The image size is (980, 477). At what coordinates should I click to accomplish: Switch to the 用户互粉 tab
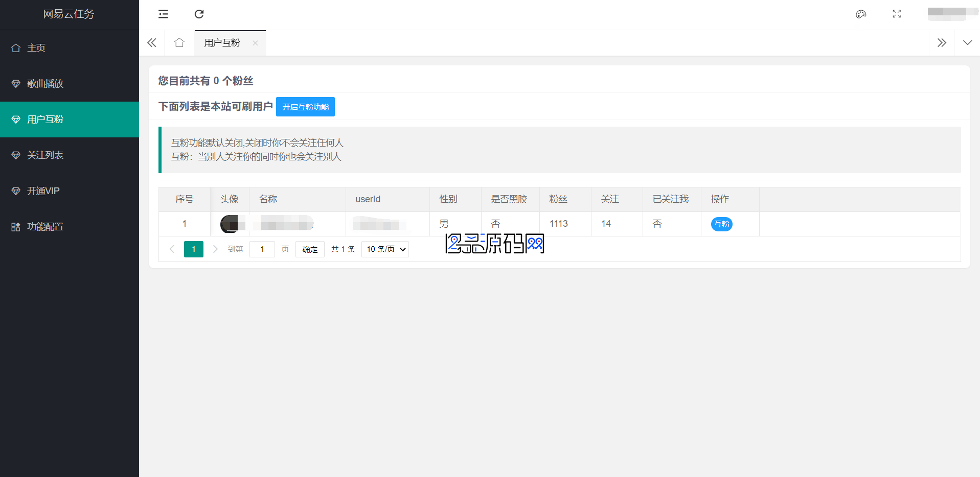tap(222, 43)
